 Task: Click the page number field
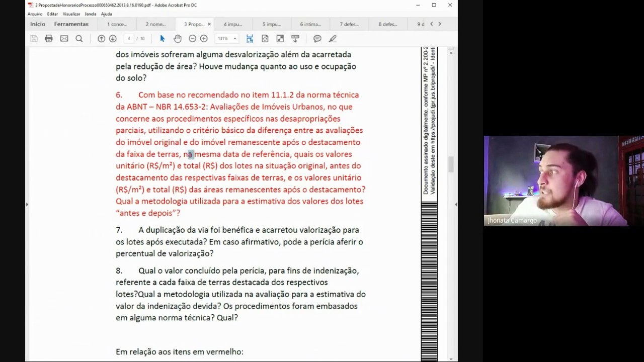(x=129, y=39)
